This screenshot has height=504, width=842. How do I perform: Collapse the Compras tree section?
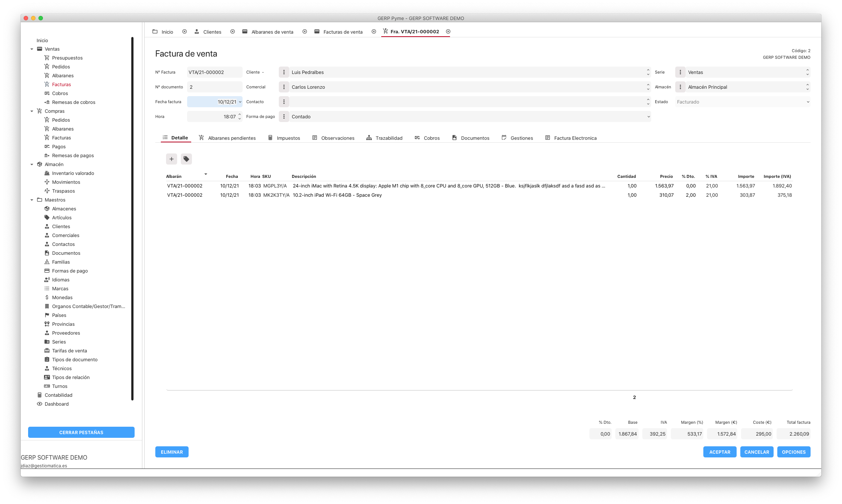pyautogui.click(x=32, y=111)
